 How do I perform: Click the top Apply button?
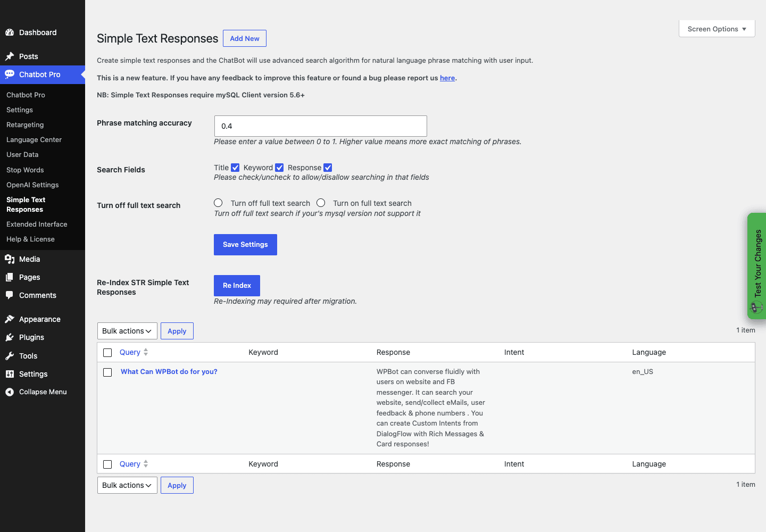click(177, 331)
